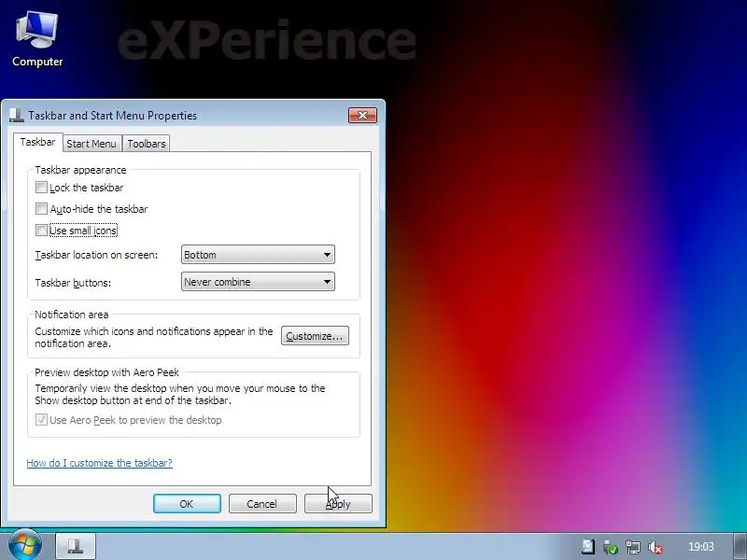Click the muted volume tray icon
The image size is (747, 560).
point(655,547)
